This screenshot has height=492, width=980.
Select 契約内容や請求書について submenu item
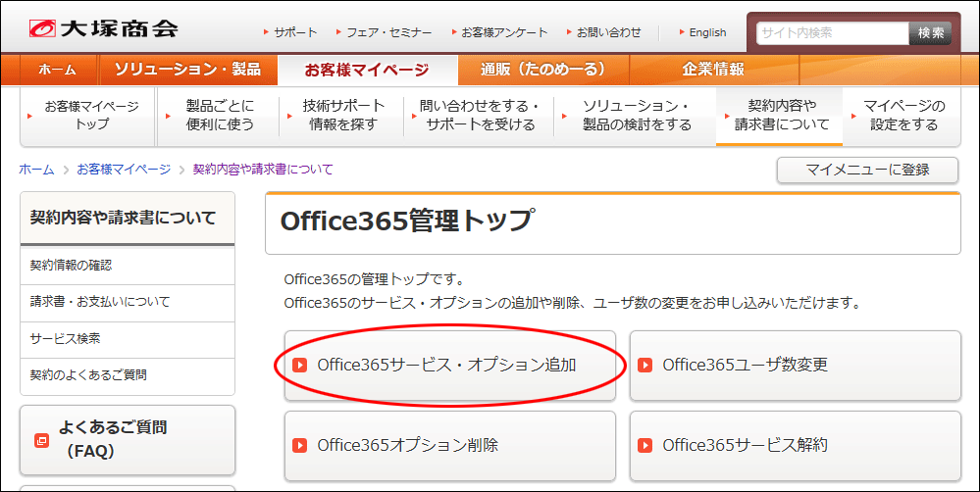coord(779,116)
